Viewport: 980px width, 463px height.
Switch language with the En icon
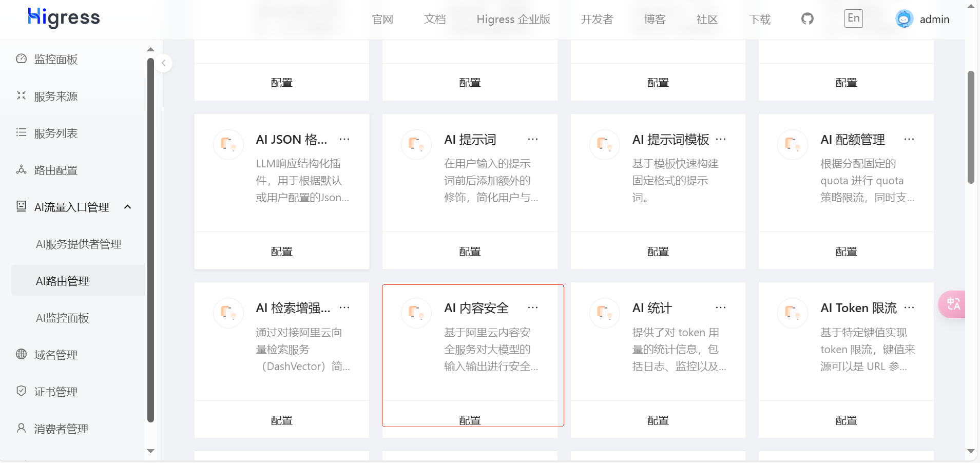(x=853, y=18)
